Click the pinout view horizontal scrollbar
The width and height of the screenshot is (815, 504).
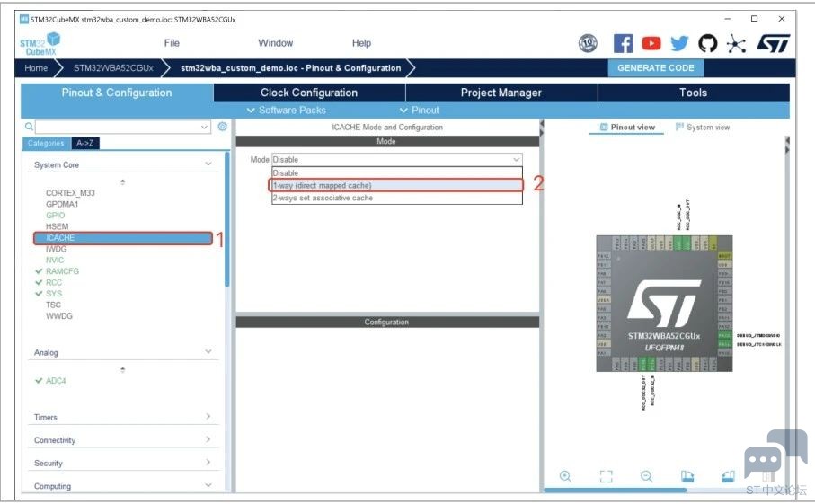click(615, 490)
